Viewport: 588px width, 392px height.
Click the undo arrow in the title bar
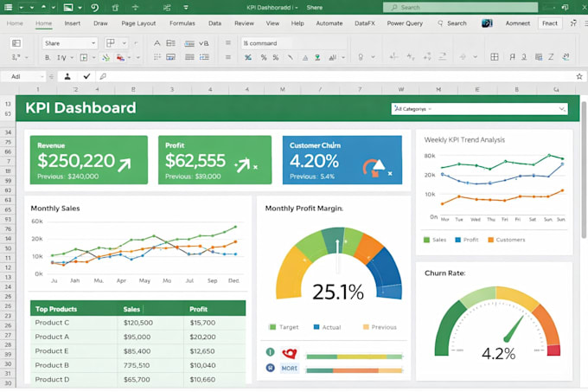click(x=95, y=7)
